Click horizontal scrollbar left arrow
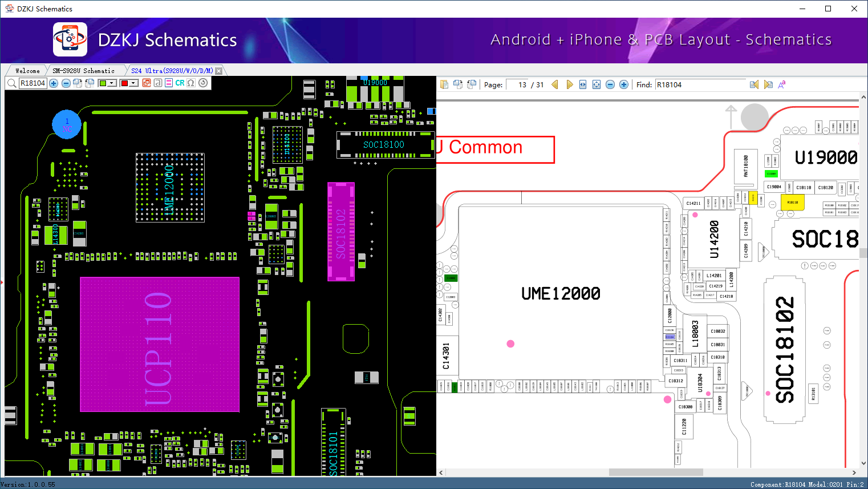 (x=441, y=472)
